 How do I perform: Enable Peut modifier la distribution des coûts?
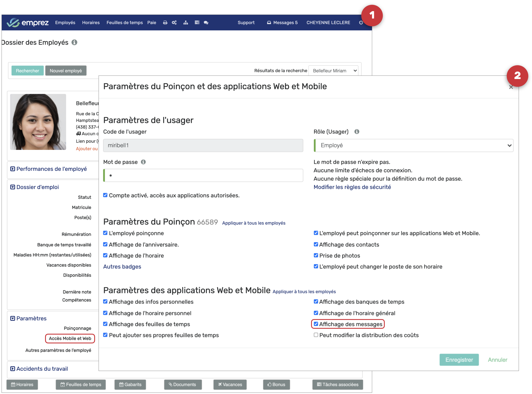[x=316, y=335]
